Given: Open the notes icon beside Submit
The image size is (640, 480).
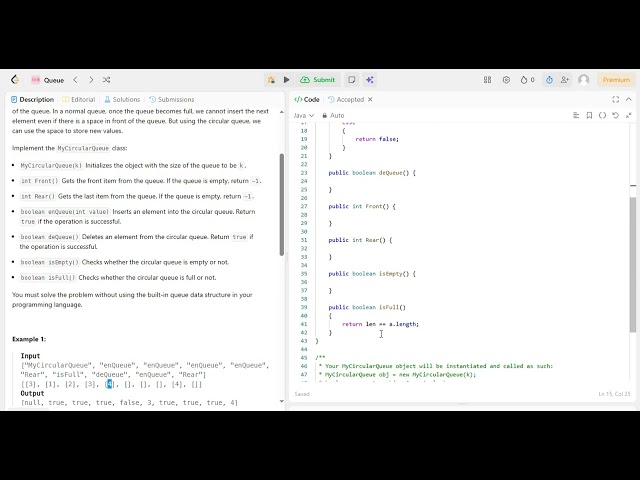Looking at the screenshot, I should pyautogui.click(x=351, y=80).
